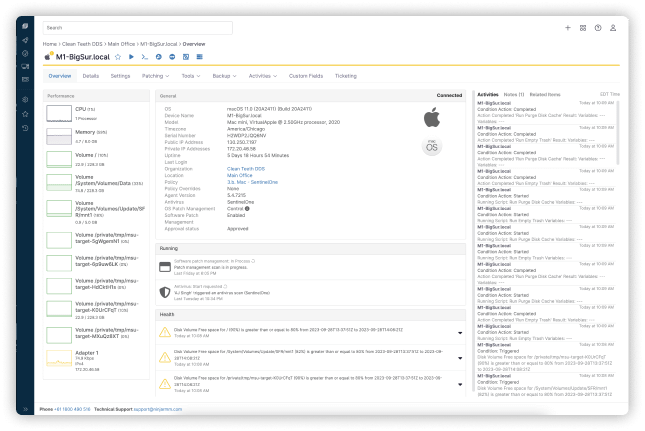Open the apps grid icon in top bar

582,28
